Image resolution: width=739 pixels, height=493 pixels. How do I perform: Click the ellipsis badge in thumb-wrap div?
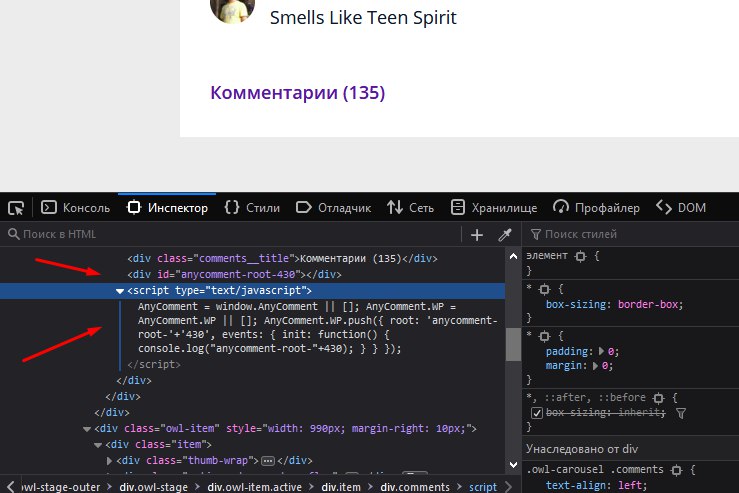coord(268,460)
